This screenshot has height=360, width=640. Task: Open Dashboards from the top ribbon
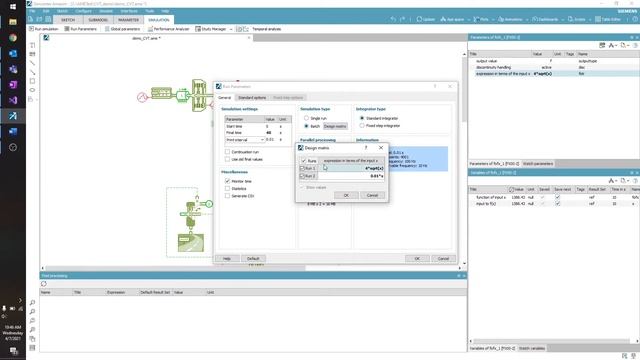click(545, 19)
